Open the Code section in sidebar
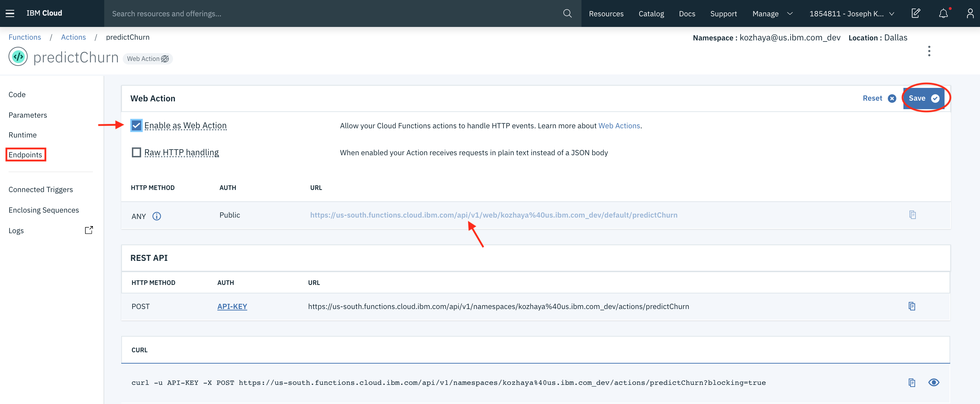Viewport: 980px width, 404px height. (x=17, y=94)
